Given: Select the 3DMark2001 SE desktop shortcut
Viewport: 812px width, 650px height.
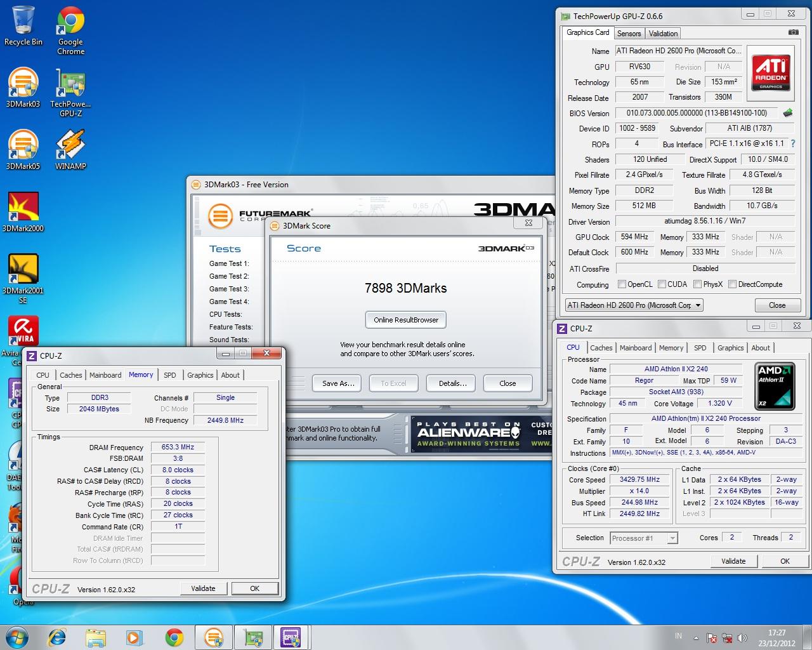Looking at the screenshot, I should tap(23, 278).
